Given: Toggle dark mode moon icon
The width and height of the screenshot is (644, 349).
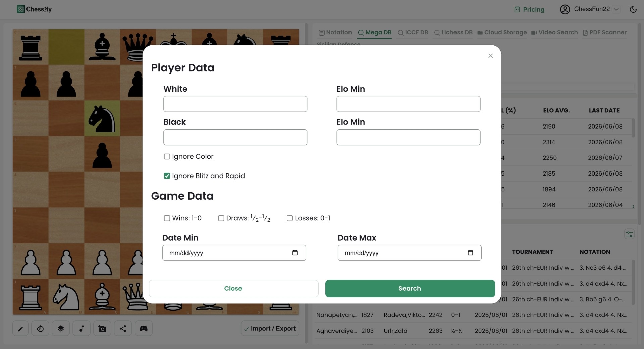Looking at the screenshot, I should pos(633,9).
